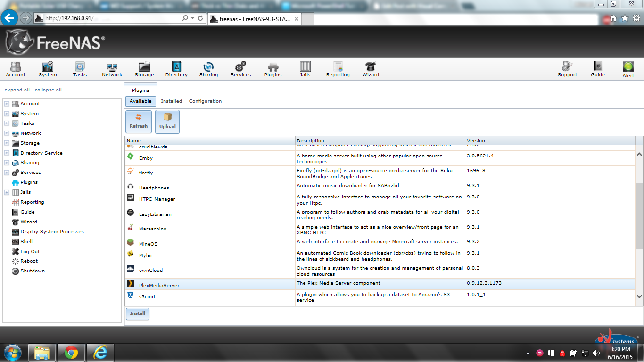644x362 pixels.
Task: Click the Upload plugin icon button
Action: [x=167, y=122]
